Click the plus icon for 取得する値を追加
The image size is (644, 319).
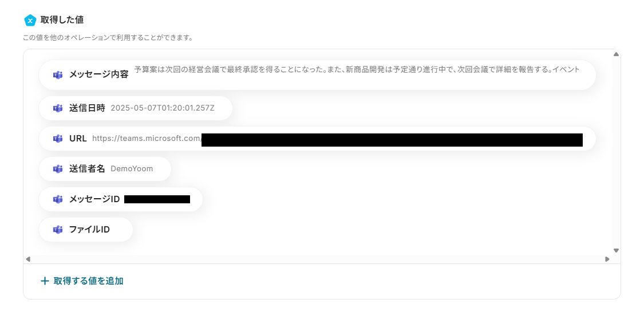point(45,281)
